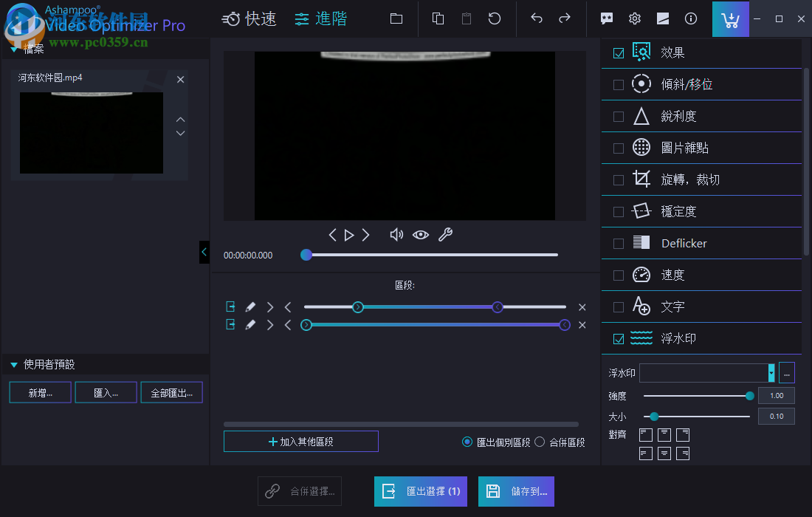
Task: Click the 旋轉, 裁切 crop tool icon
Action: 641,179
